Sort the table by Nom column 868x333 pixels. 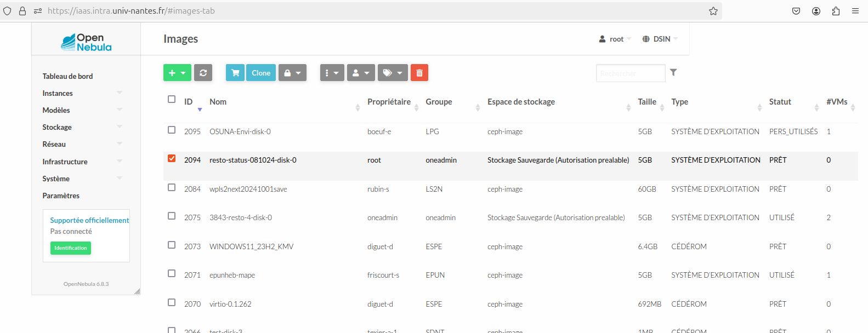[218, 102]
